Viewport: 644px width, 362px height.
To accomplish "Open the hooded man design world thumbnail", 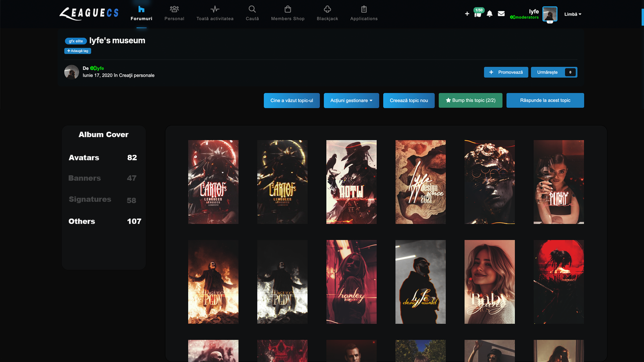I will 421,282.
